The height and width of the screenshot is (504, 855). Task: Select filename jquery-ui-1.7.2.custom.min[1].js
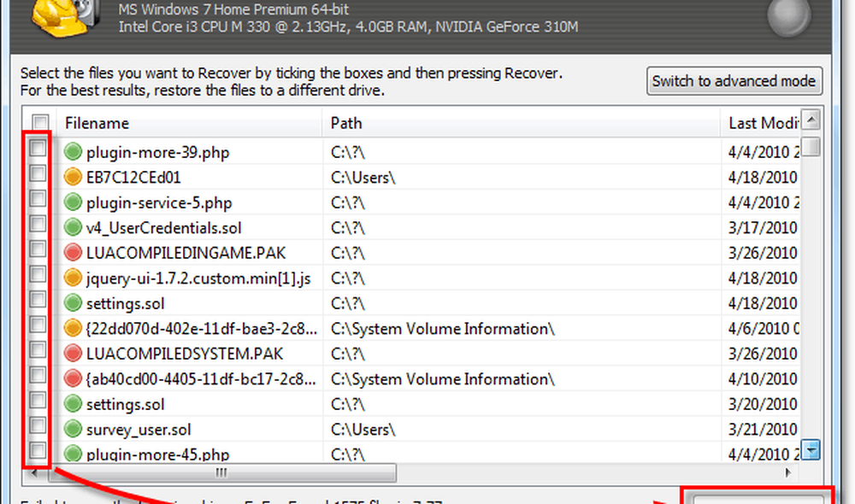point(198,278)
